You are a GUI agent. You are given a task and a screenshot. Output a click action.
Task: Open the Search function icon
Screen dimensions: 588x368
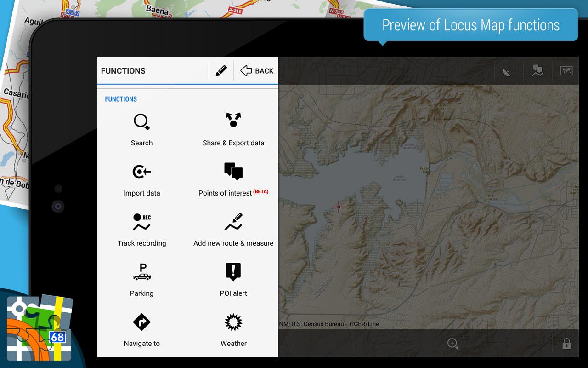pyautogui.click(x=141, y=122)
